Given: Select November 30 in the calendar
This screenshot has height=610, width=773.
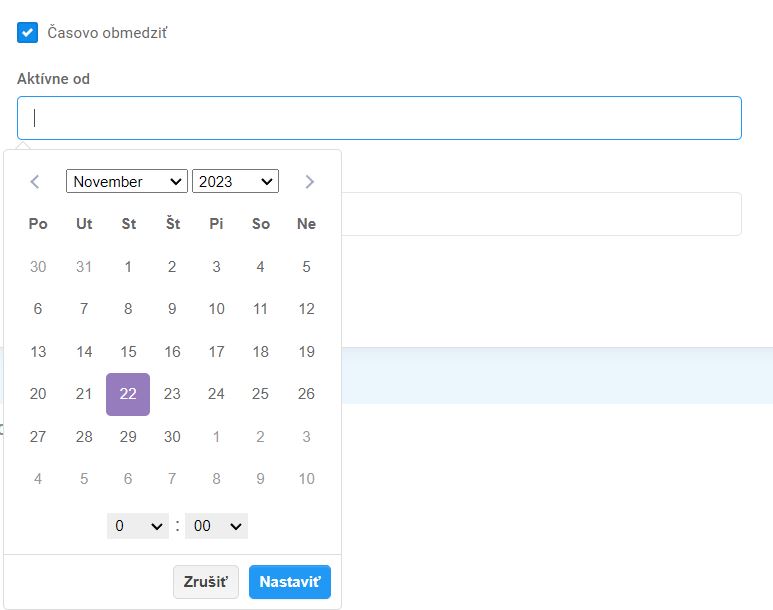Looking at the screenshot, I should tap(172, 437).
